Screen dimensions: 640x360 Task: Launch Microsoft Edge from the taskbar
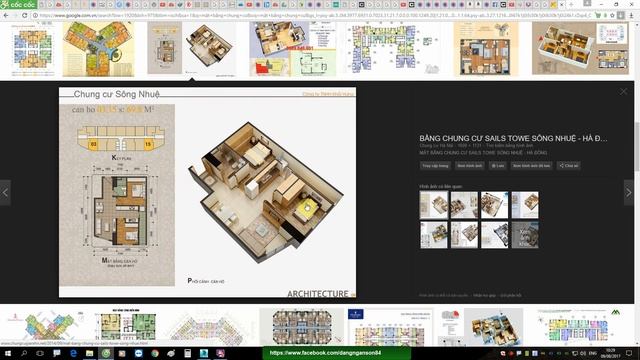click(73, 353)
